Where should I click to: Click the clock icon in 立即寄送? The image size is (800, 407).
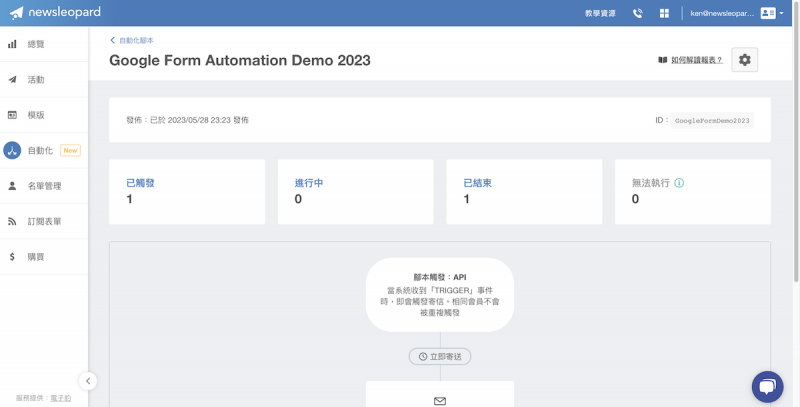pos(423,357)
